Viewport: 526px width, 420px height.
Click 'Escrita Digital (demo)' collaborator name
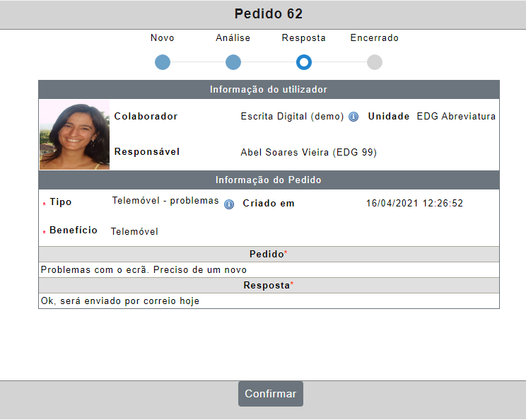(292, 117)
